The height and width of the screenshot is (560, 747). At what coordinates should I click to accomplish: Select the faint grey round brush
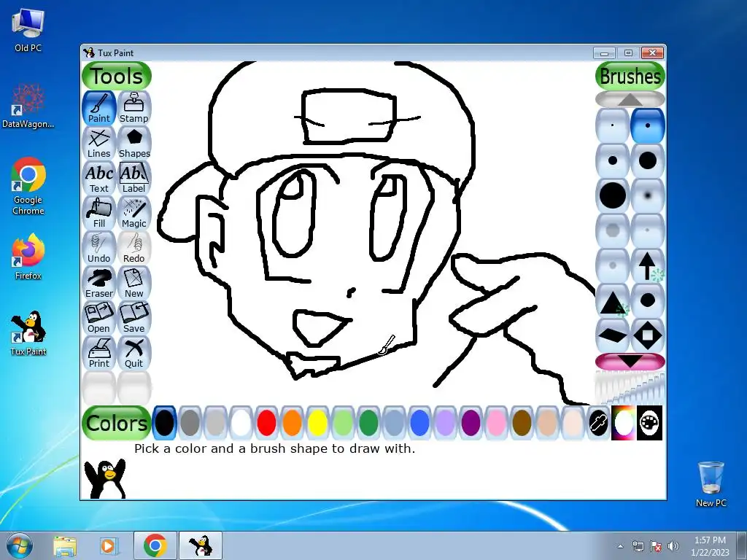click(613, 265)
